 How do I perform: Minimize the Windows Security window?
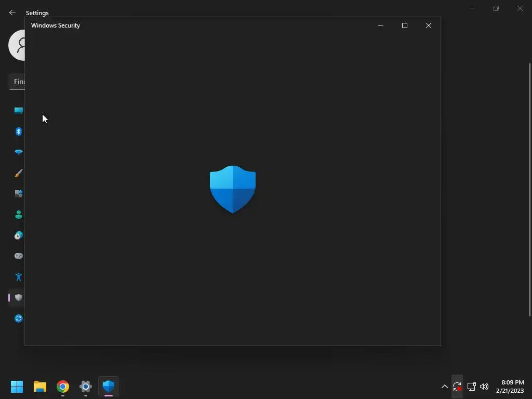pos(381,25)
